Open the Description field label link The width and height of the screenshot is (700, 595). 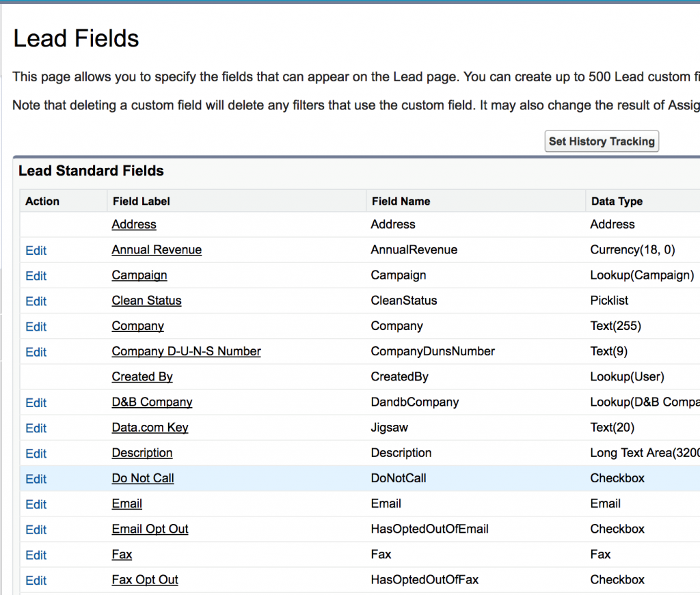click(142, 453)
